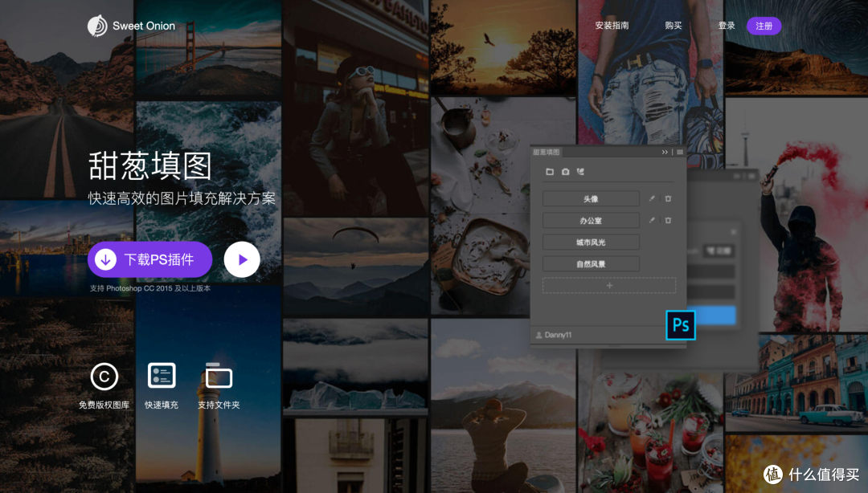Select the 自然风景 category button
Image resolution: width=868 pixels, height=493 pixels.
(591, 263)
